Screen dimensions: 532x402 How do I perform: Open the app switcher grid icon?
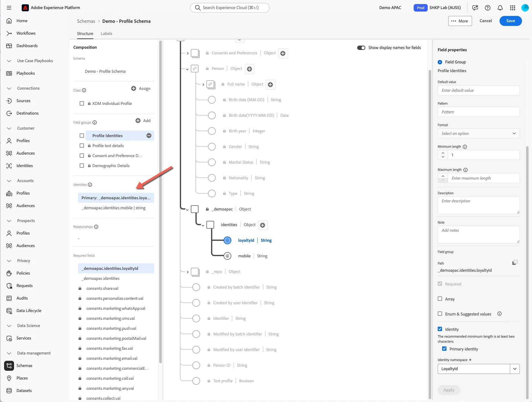click(513, 8)
